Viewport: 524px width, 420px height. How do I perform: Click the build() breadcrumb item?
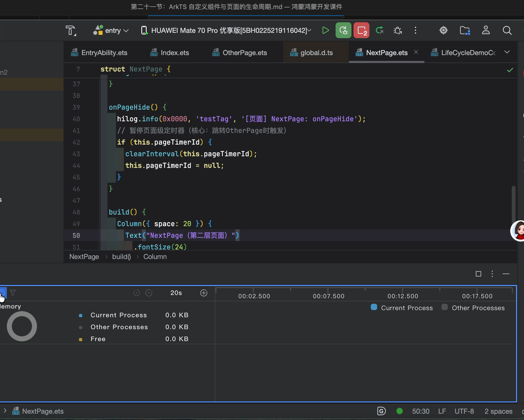[x=121, y=257]
